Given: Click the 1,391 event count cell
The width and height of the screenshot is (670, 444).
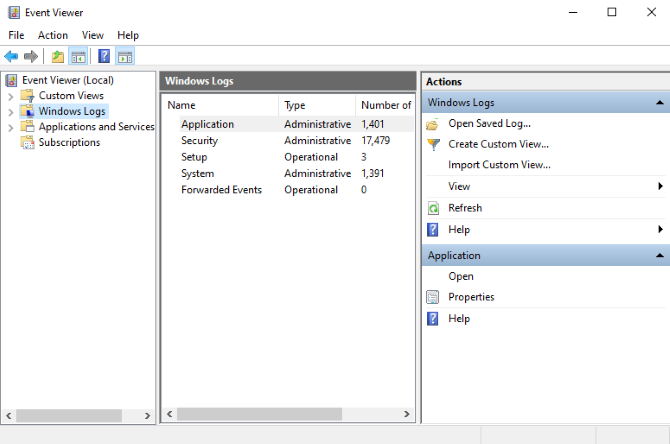Looking at the screenshot, I should click(373, 173).
